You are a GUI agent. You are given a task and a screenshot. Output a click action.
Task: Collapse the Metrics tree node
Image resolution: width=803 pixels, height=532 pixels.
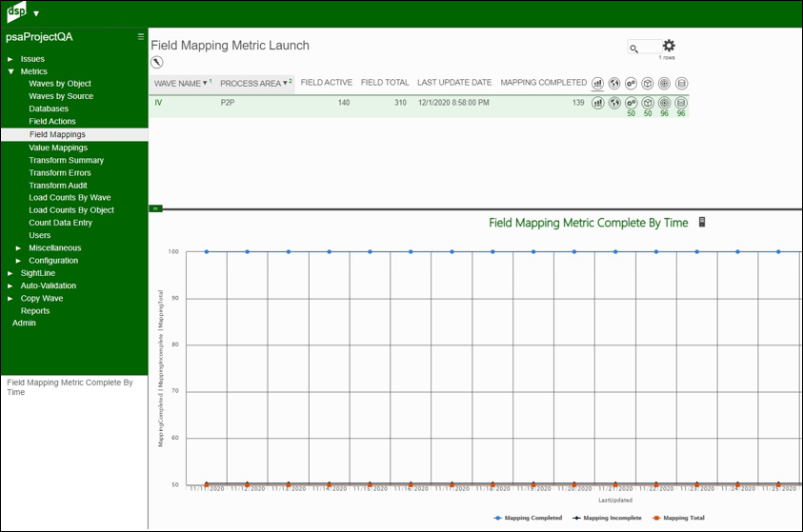coord(10,71)
